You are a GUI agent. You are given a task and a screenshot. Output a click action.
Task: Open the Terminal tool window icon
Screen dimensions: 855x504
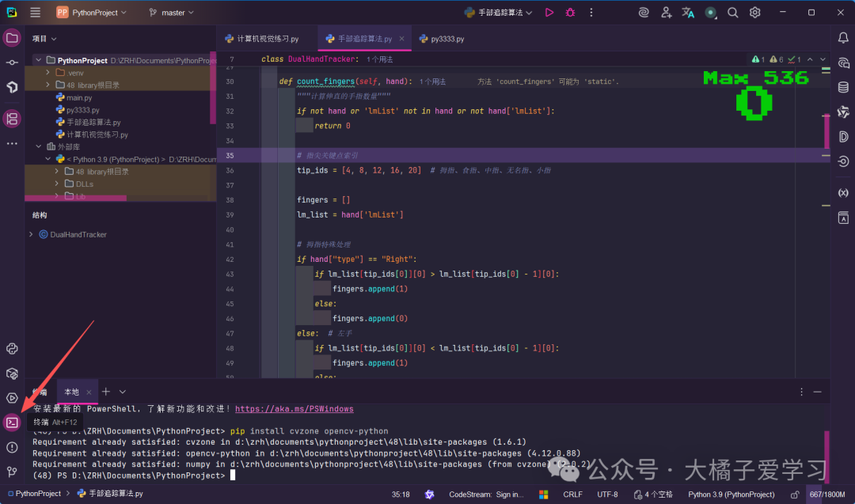(x=12, y=423)
